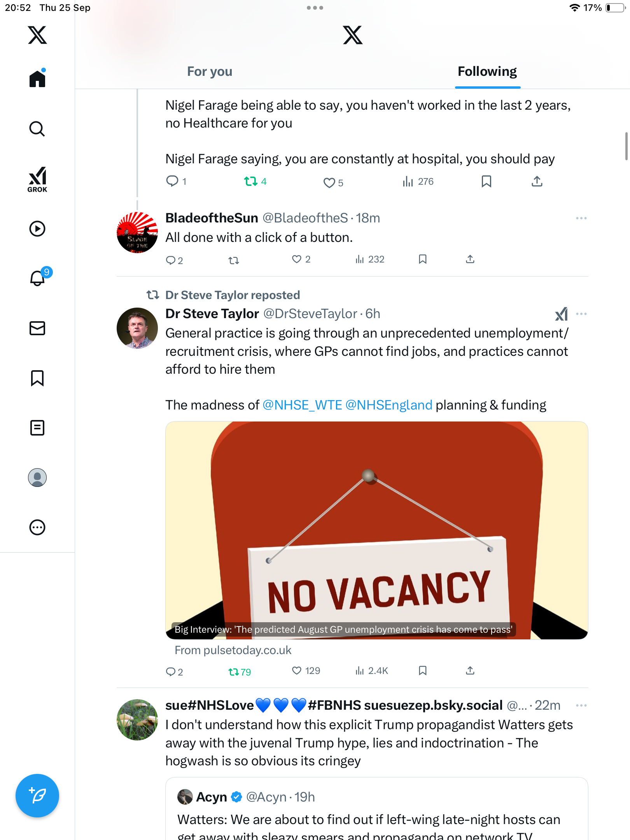Open Lists icon in sidebar
This screenshot has width=630, height=840.
coord(37,428)
